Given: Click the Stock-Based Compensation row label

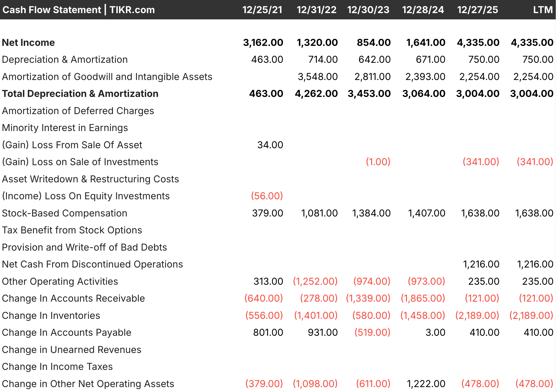Looking at the screenshot, I should click(64, 213).
